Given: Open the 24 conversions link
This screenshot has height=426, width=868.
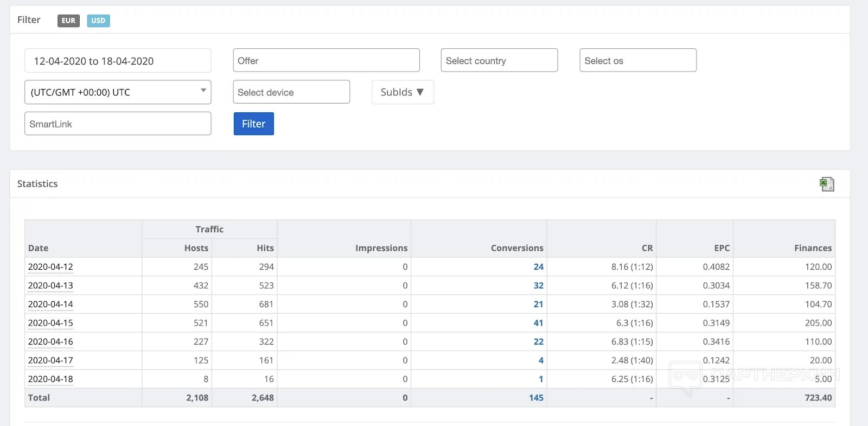Looking at the screenshot, I should [x=538, y=267].
